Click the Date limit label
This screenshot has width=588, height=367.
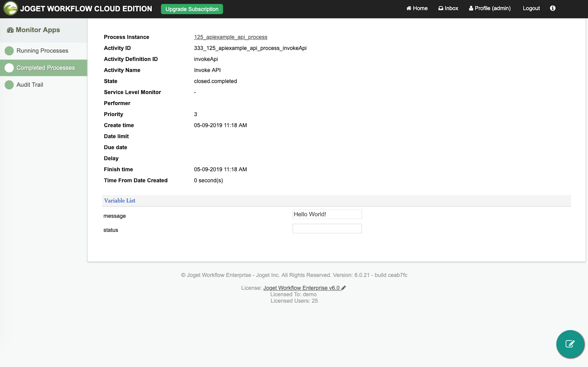(x=116, y=136)
